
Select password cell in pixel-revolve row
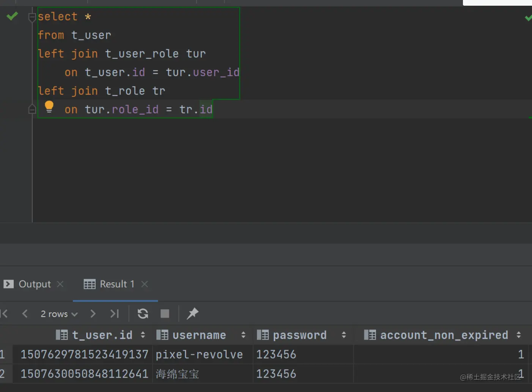pyautogui.click(x=303, y=354)
